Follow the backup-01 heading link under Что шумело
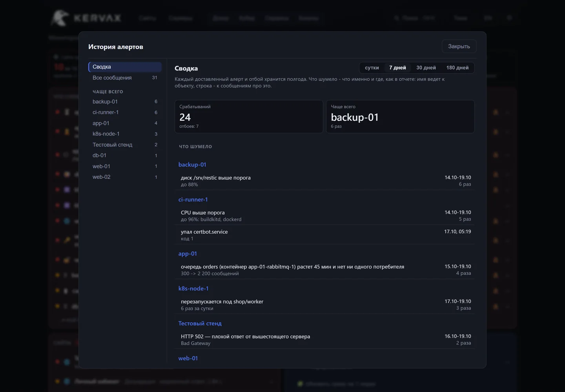The width and height of the screenshot is (565, 392). 192,165
